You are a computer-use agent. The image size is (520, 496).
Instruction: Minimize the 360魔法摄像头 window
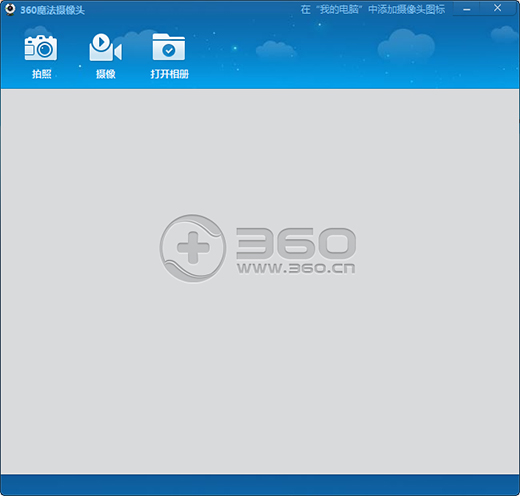[467, 9]
